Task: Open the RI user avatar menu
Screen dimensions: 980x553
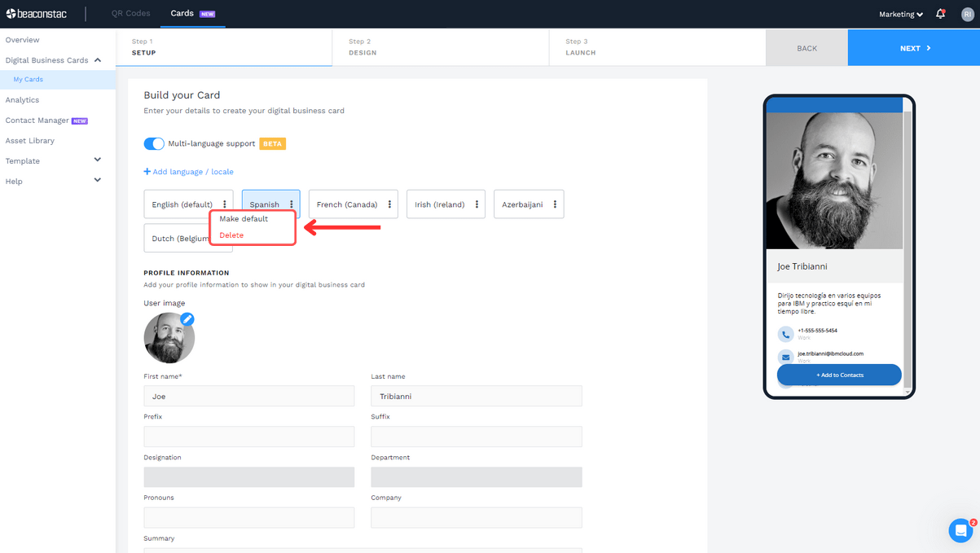Action: point(967,14)
